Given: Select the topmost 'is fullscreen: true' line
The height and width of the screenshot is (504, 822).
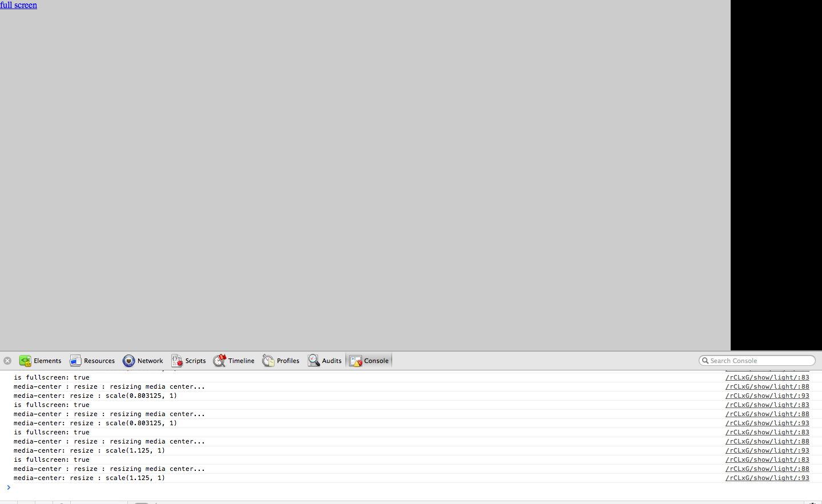Looking at the screenshot, I should pyautogui.click(x=51, y=377).
